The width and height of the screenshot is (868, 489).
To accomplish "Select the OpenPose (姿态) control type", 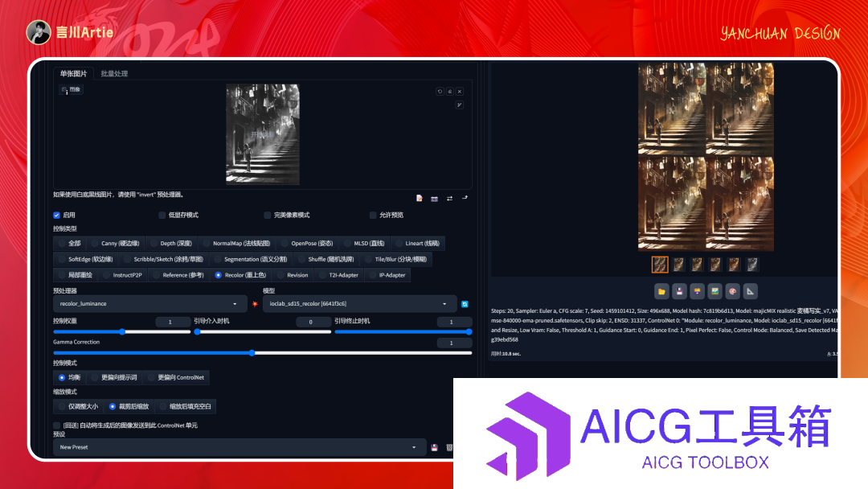I will tap(307, 243).
